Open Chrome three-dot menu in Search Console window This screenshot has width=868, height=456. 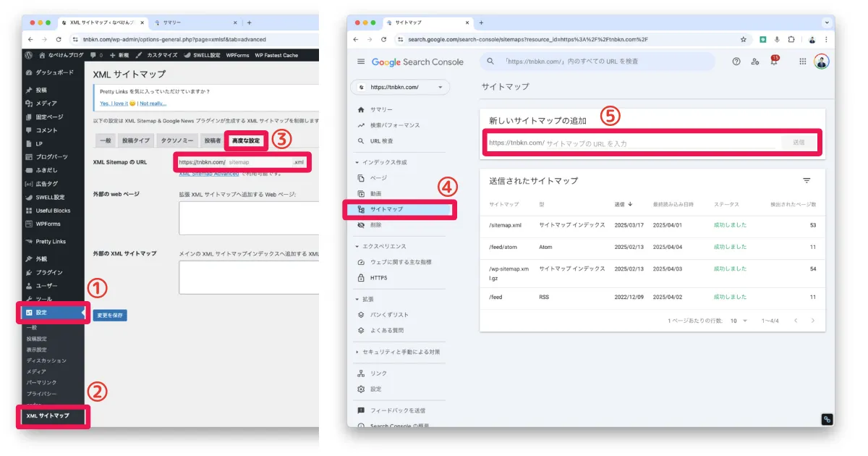(x=826, y=39)
